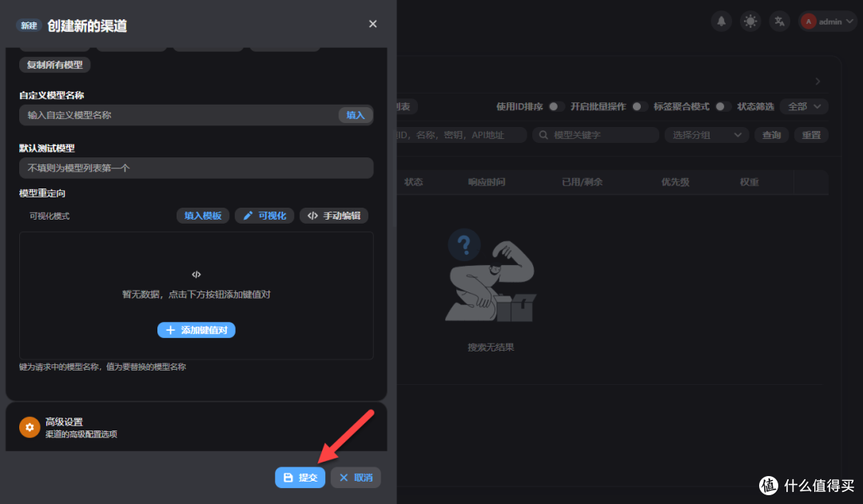Image resolution: width=863 pixels, height=504 pixels.
Task: Click the right chevron arrow in the channel panel
Action: pos(818,81)
